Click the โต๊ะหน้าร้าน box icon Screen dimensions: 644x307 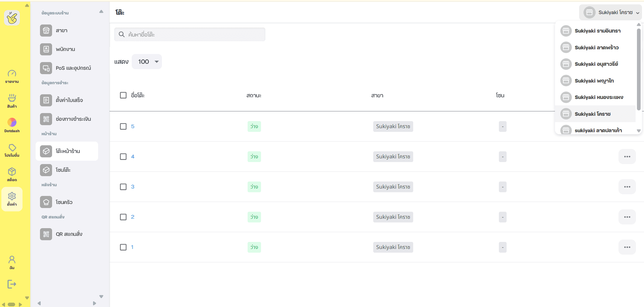click(46, 151)
